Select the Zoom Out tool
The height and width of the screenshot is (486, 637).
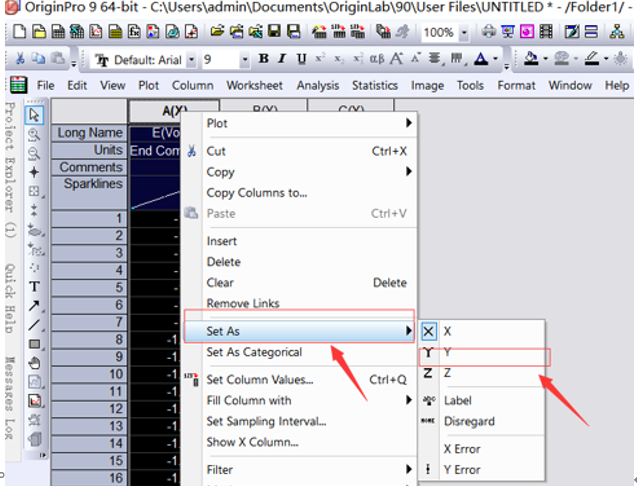coord(34,153)
